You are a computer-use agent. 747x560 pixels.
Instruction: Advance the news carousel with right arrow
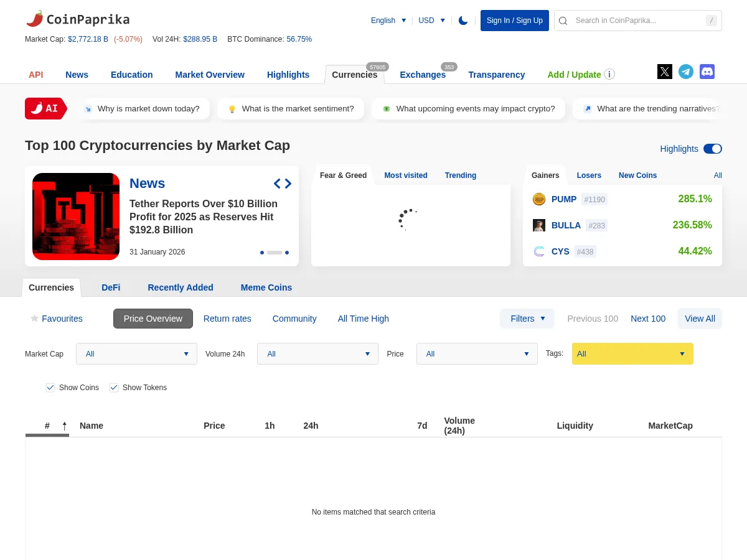pyautogui.click(x=288, y=184)
